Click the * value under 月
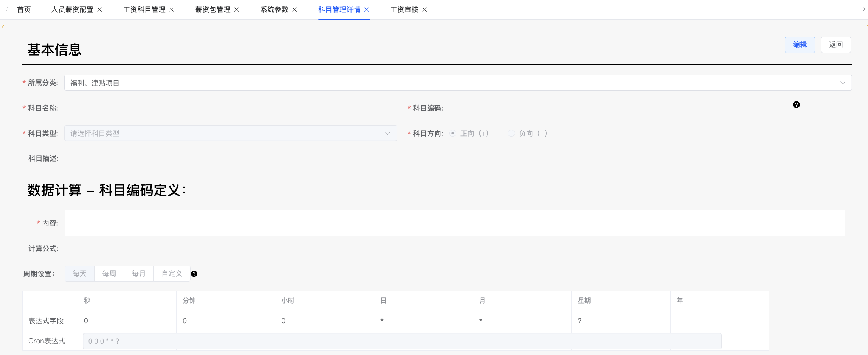The width and height of the screenshot is (868, 355). point(481,321)
